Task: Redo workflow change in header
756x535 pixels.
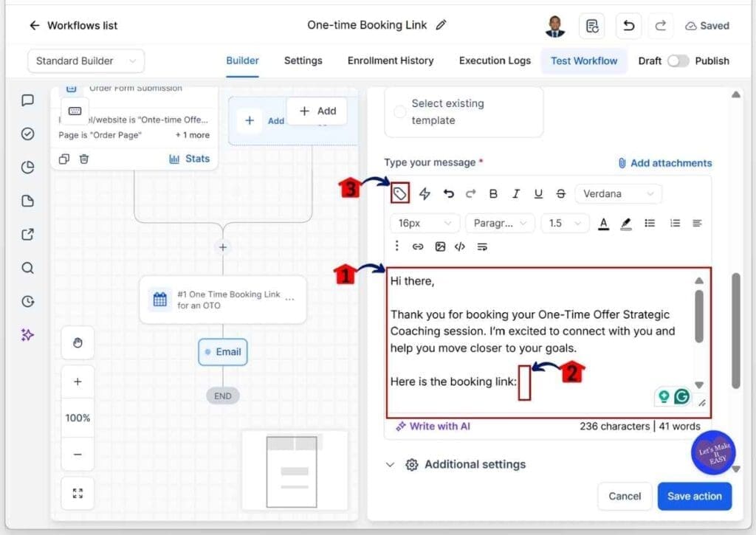Action: pyautogui.click(x=661, y=26)
